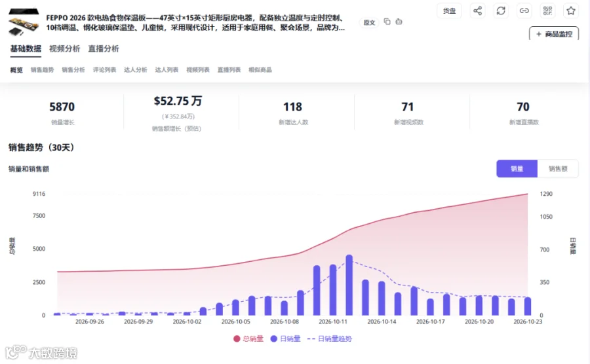Switch to the 直播分析 tab
This screenshot has height=364, width=590.
pos(104,48)
